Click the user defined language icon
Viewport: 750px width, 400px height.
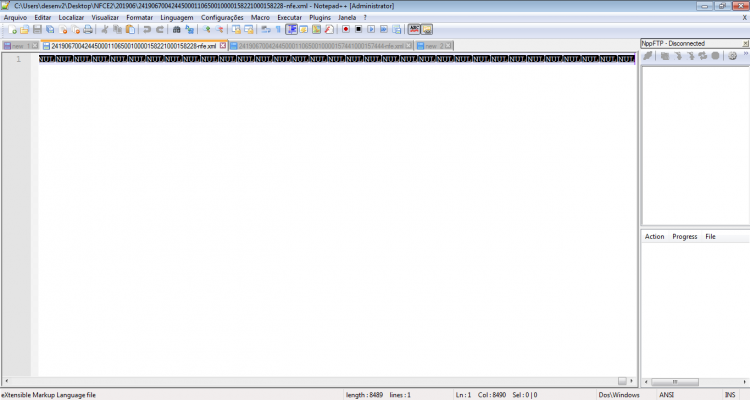pyautogui.click(x=304, y=30)
